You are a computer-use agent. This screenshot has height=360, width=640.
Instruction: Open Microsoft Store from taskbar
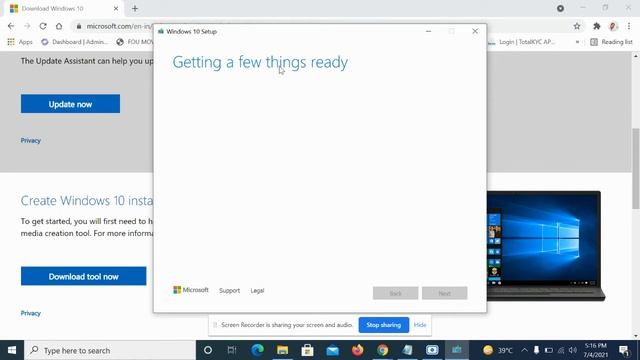tap(307, 350)
